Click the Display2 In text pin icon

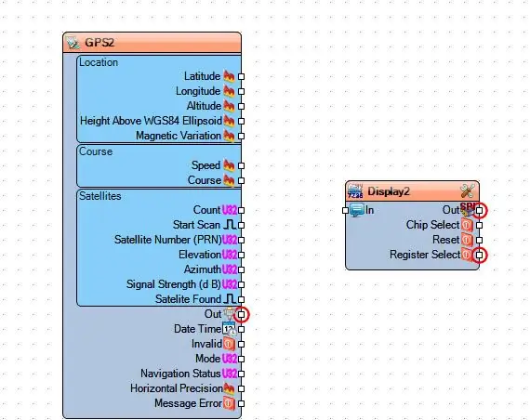(x=356, y=210)
